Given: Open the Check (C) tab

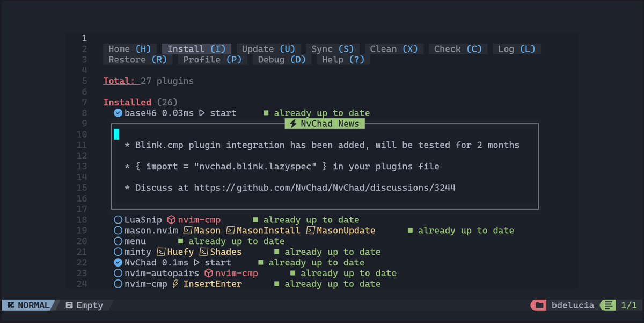Looking at the screenshot, I should coord(458,49).
